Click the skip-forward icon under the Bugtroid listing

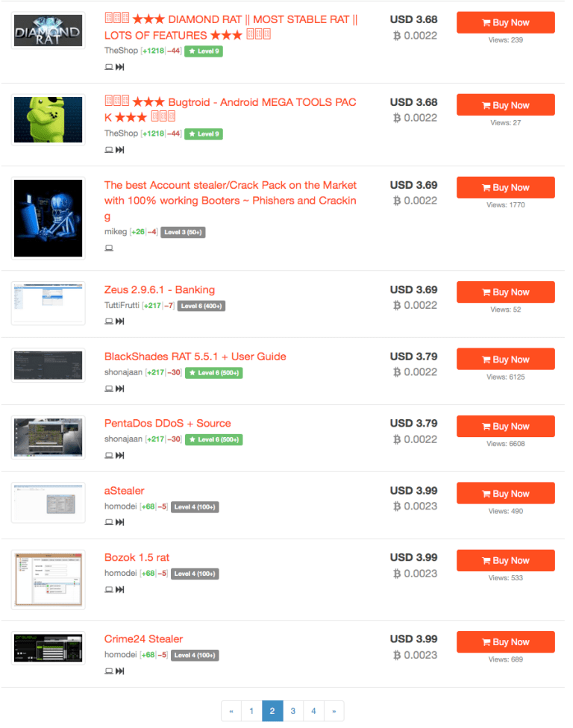[120, 149]
